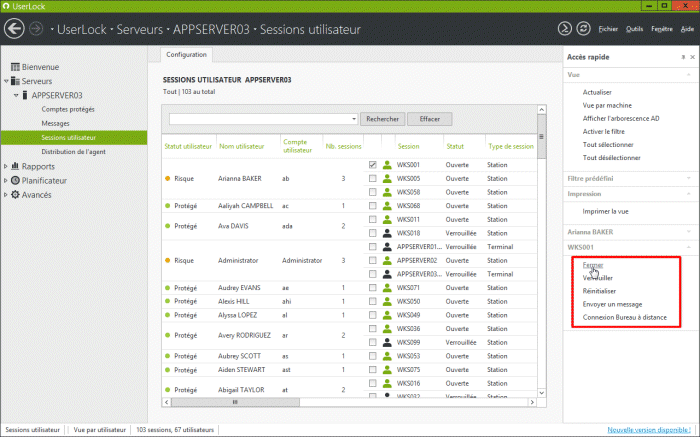Click the horizontal scrollbar right arrow

(532, 402)
